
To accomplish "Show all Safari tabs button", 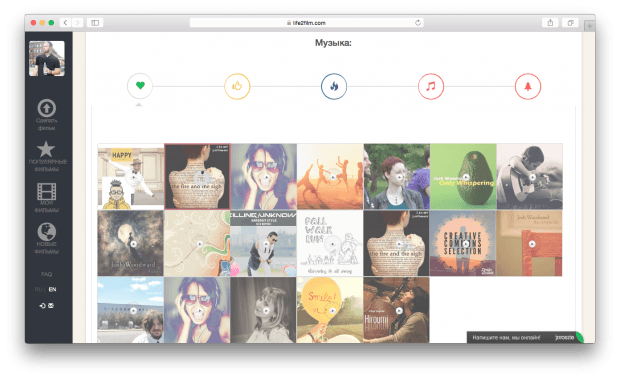I will (x=570, y=23).
